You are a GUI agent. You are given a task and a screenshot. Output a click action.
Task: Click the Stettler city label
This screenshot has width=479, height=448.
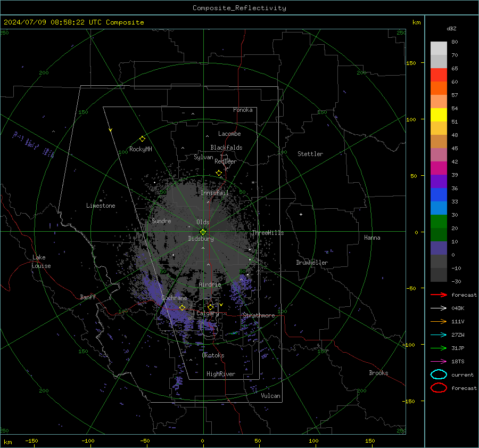[x=310, y=154]
